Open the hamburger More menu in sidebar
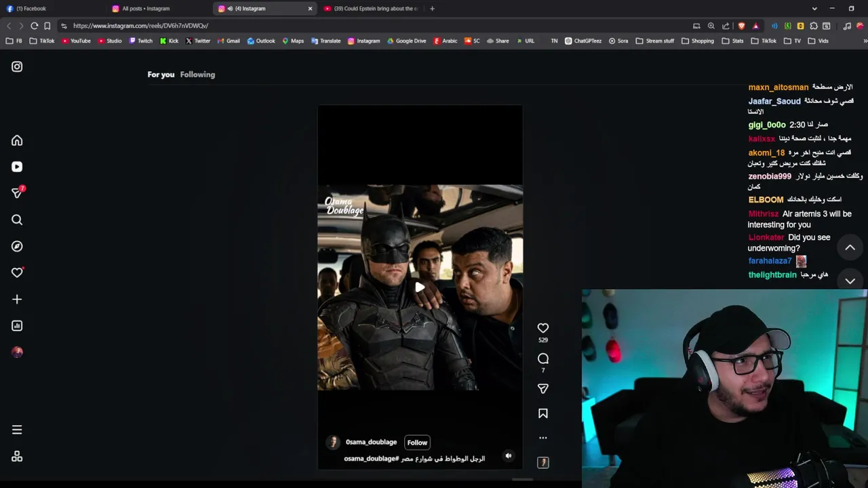Viewport: 868px width, 488px height. coord(17,430)
